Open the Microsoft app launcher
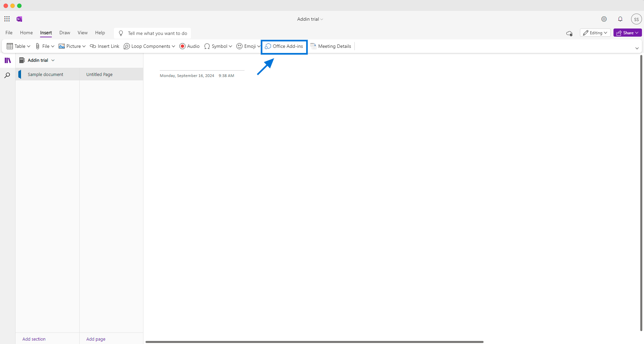Viewport: 644px width, 344px height. point(7,19)
